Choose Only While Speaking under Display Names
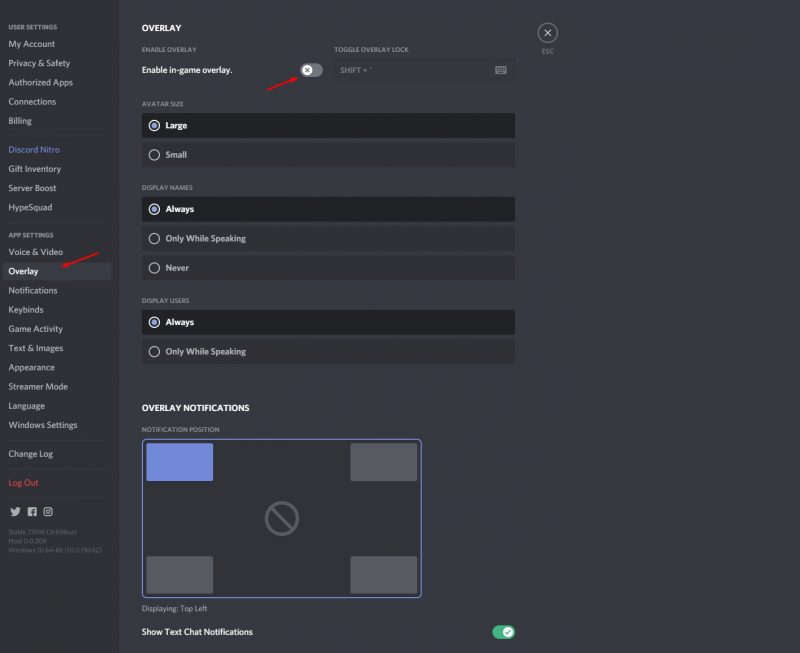 (328, 238)
